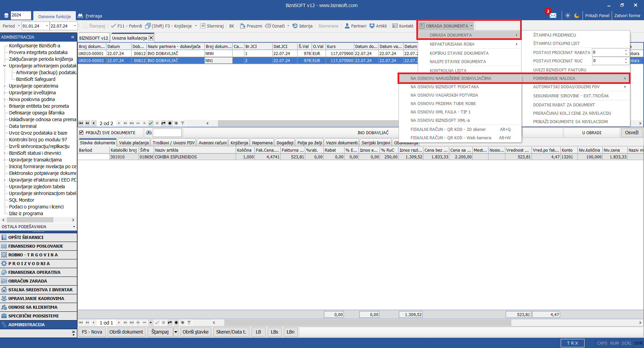644x348 pixels.
Task: Switch to dark theme moon icon
Action: (x=577, y=15)
